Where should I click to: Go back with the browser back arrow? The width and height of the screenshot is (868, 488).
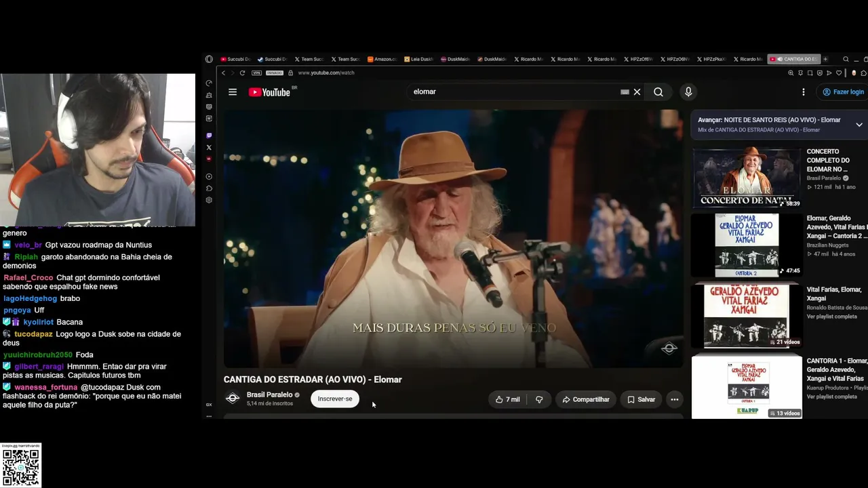pyautogui.click(x=223, y=73)
